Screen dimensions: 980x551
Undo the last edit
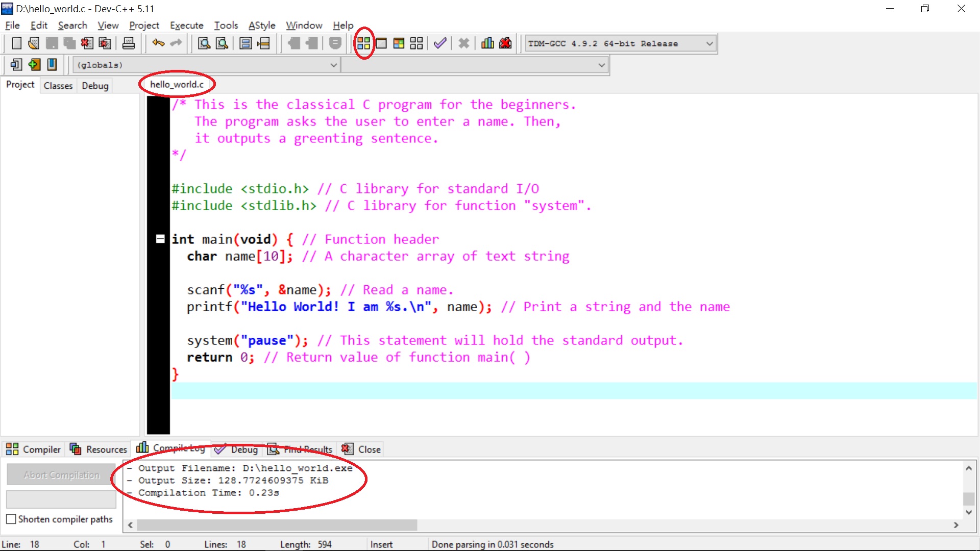coord(158,43)
